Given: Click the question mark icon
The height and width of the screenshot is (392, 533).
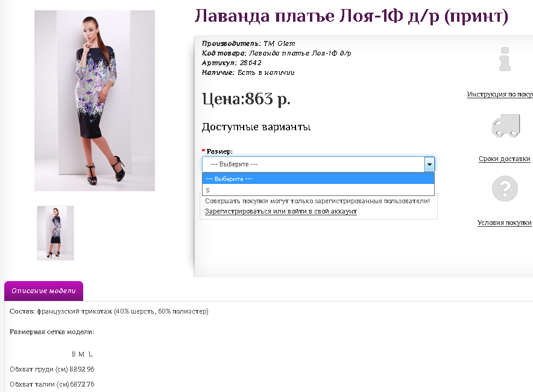Looking at the screenshot, I should tap(505, 189).
